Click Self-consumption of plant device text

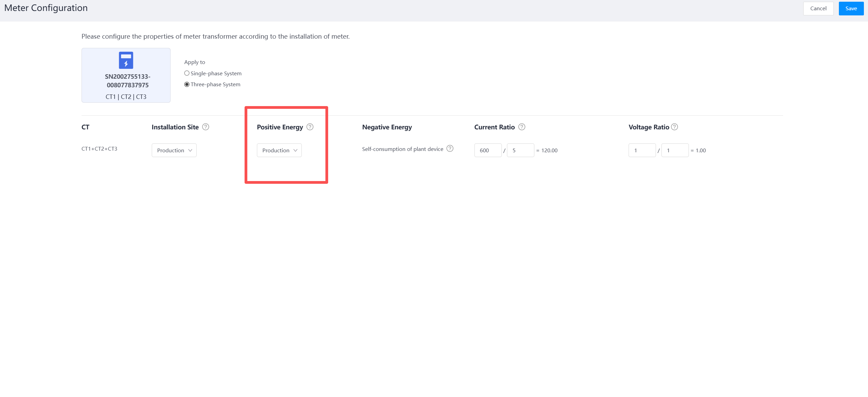pos(402,149)
